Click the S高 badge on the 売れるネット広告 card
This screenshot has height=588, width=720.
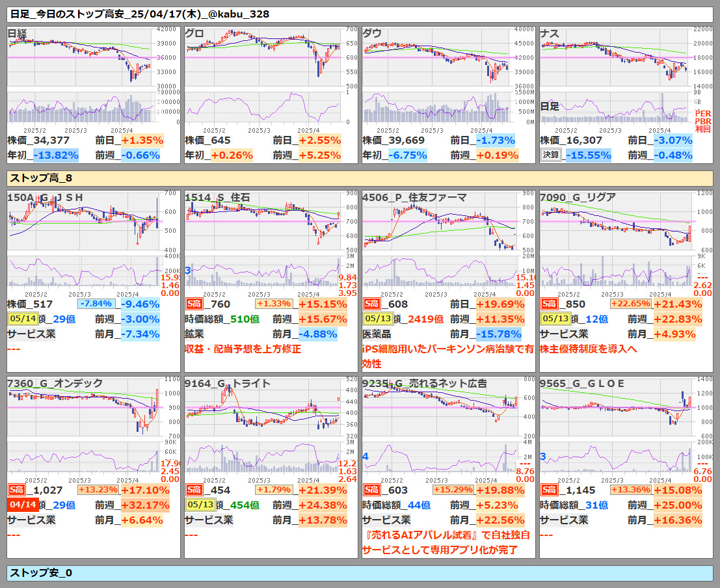click(371, 490)
